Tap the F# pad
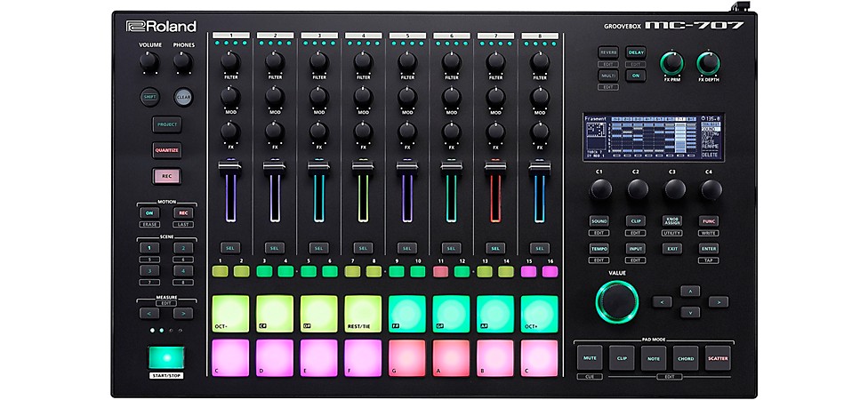 point(407,314)
